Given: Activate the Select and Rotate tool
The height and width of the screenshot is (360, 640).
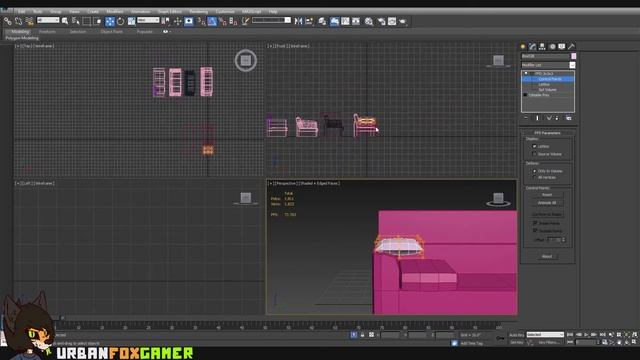Looking at the screenshot, I should (120, 21).
